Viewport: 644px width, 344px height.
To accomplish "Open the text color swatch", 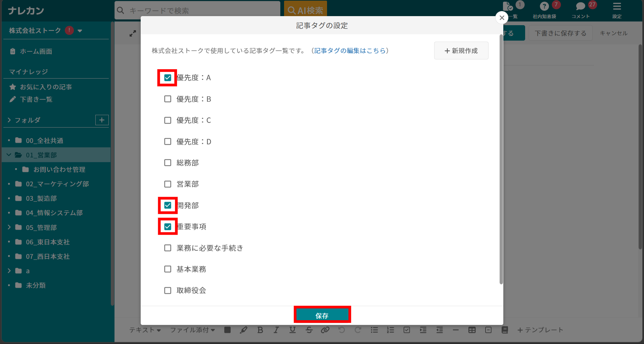I will (x=227, y=330).
